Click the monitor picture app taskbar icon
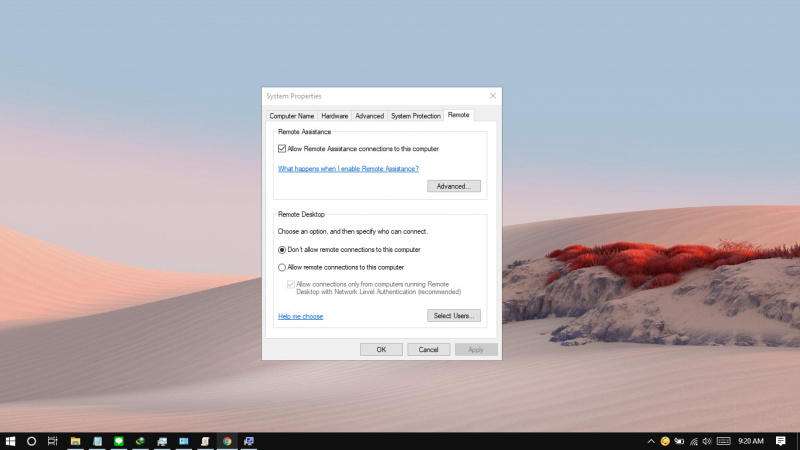 pyautogui.click(x=162, y=441)
